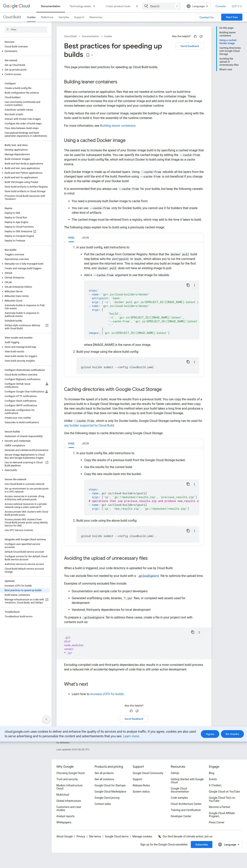Select JSON tab in cached Docker image steps
Viewport: 247px width, 868px height.
[x=85, y=238]
